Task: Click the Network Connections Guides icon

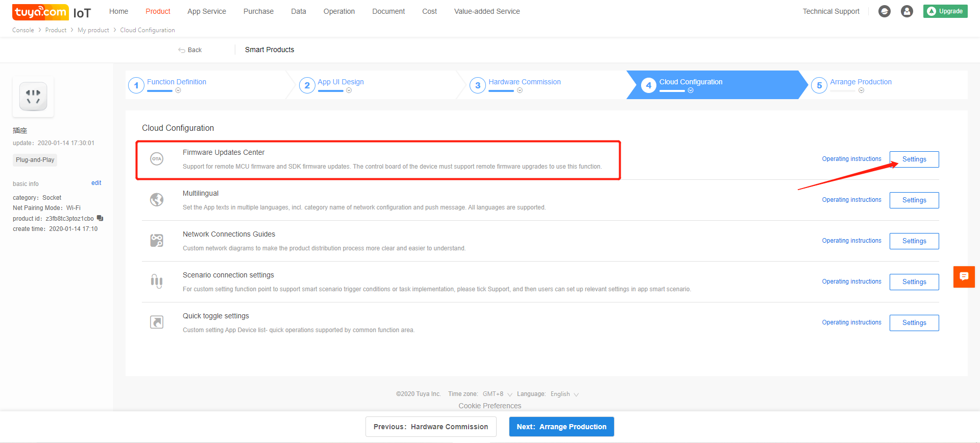Action: pos(157,241)
